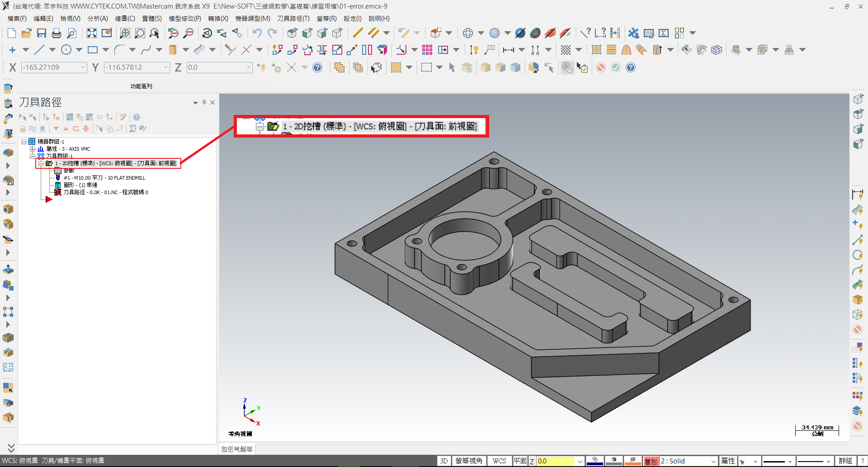Toggle ghost display of locked operations
Viewport: 868px width, 467px height.
[42, 129]
